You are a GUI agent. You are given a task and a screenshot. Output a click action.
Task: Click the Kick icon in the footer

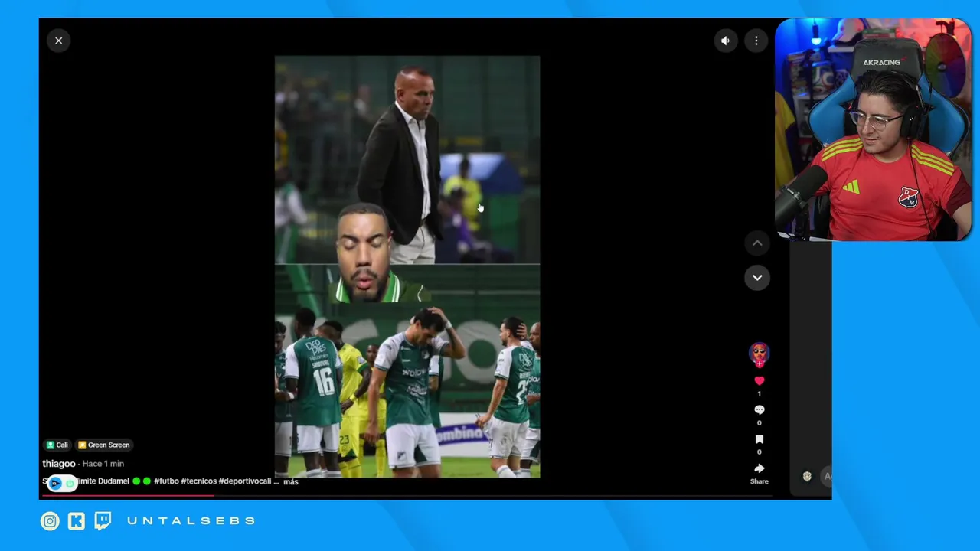pos(77,521)
